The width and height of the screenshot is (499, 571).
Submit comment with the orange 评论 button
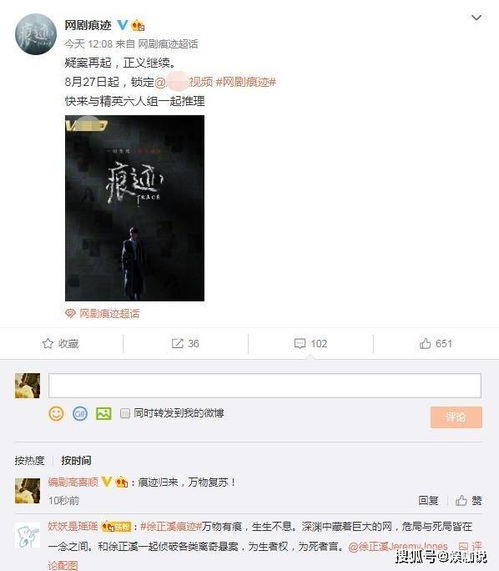tap(456, 417)
